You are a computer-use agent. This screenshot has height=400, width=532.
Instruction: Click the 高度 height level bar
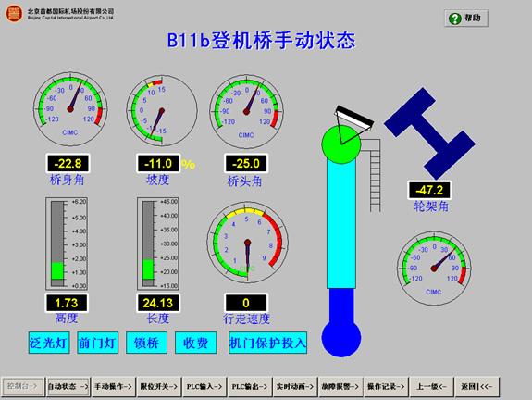click(57, 244)
